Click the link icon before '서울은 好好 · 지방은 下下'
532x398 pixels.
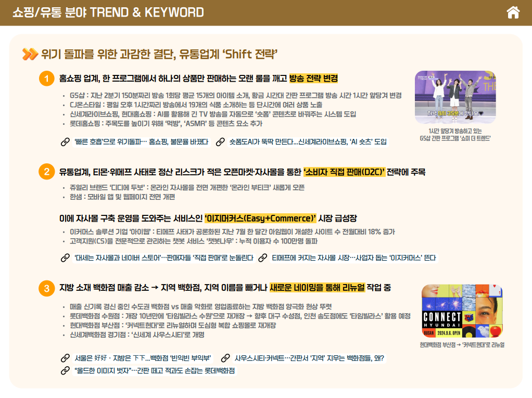65,358
